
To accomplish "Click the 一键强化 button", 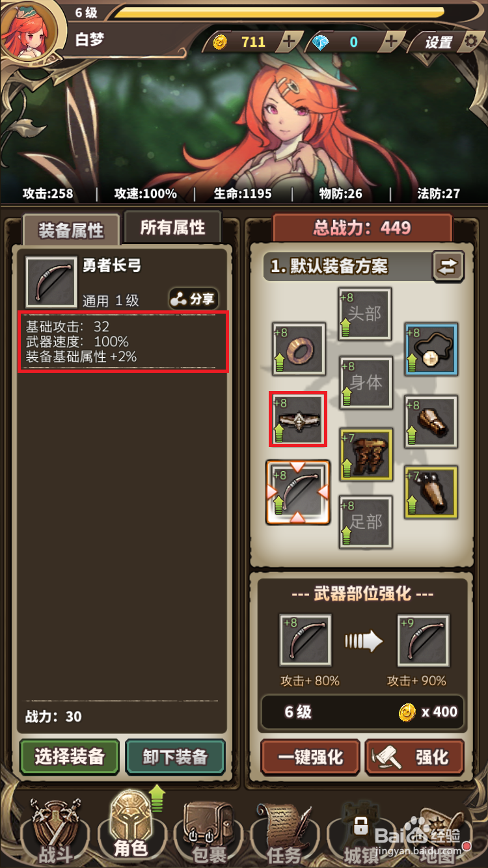I will click(310, 757).
